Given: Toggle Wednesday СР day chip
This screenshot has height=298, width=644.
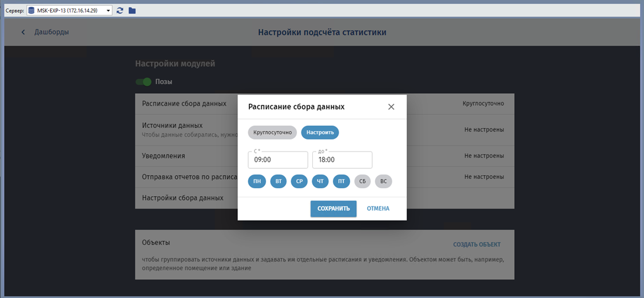Looking at the screenshot, I should 299,182.
